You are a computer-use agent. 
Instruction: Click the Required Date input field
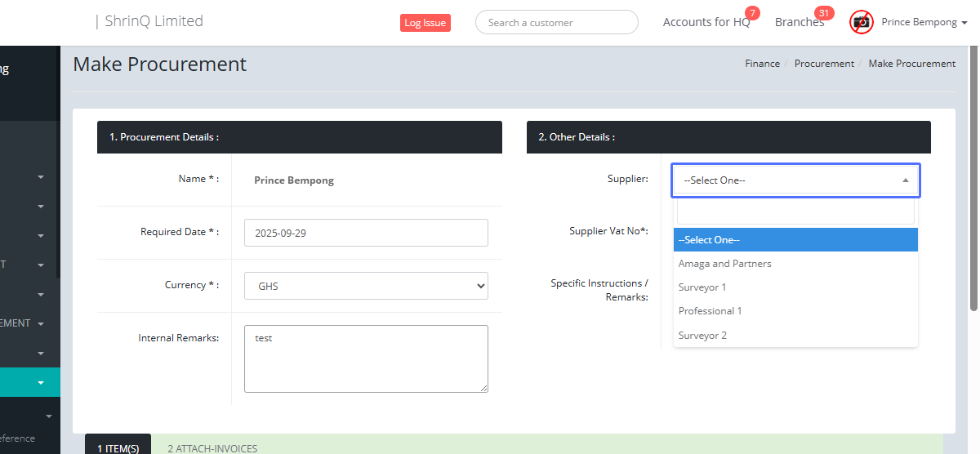point(366,233)
